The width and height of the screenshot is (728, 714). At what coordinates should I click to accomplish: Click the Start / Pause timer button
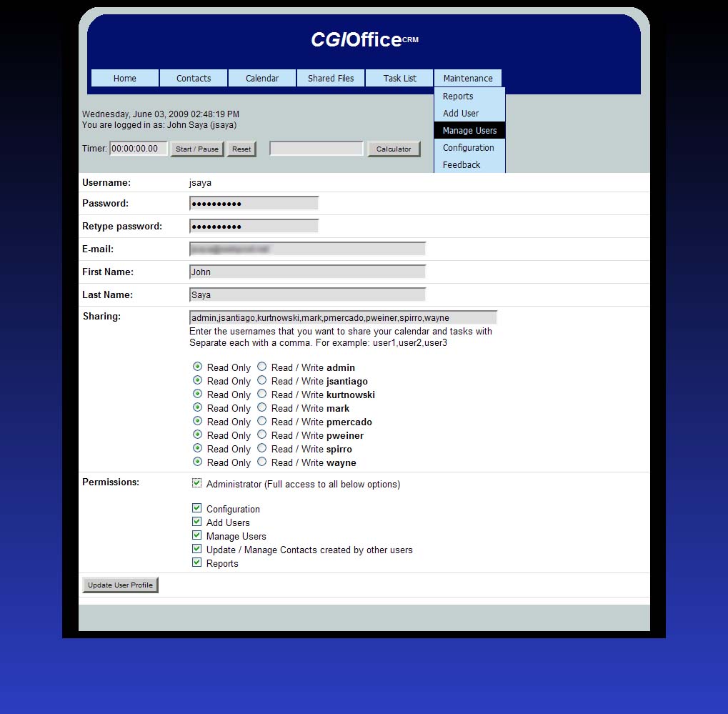pos(197,149)
